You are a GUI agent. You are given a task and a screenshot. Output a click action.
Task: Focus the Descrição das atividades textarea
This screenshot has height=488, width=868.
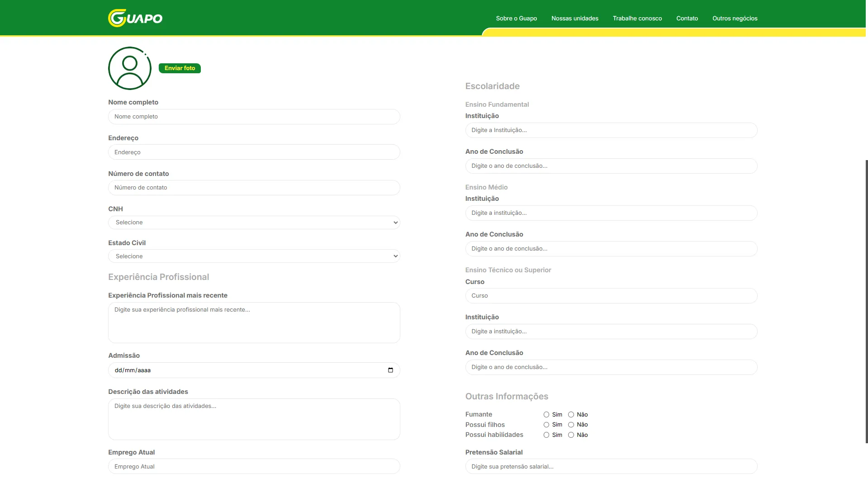point(254,419)
